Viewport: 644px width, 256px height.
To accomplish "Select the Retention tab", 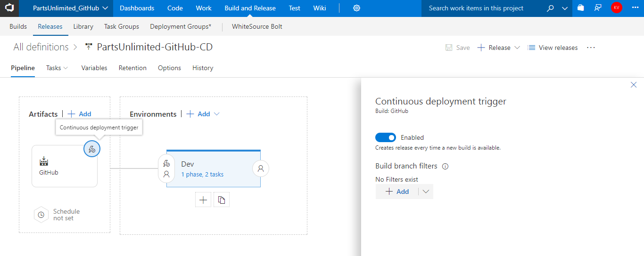I will (132, 68).
